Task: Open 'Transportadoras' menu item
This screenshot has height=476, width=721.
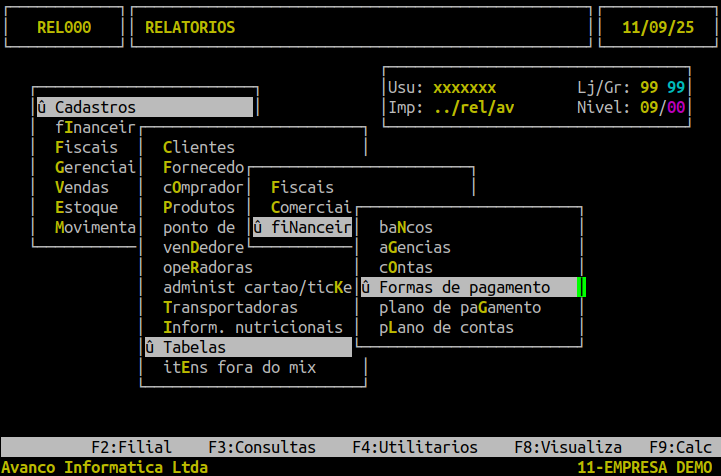Action: tap(230, 308)
